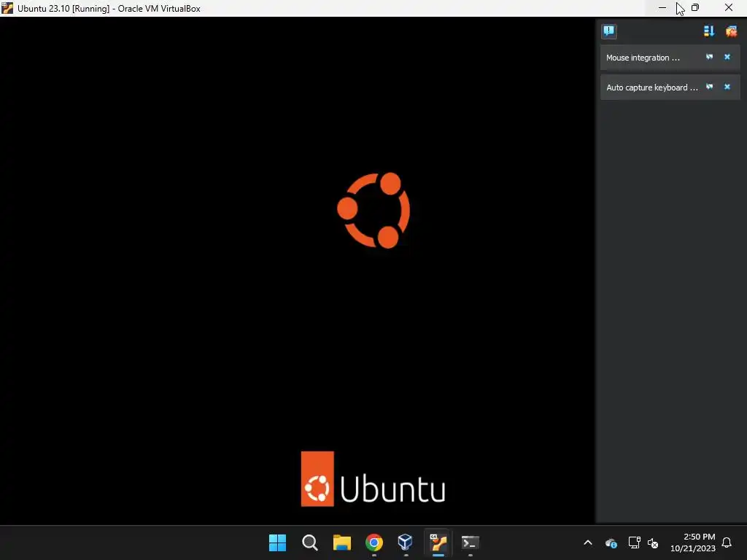Launch File Explorer from the taskbar
The height and width of the screenshot is (560, 747).
(x=341, y=542)
